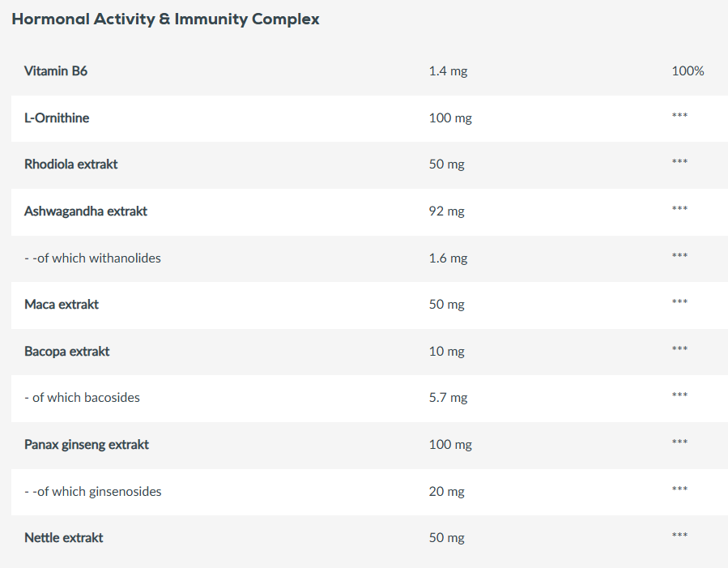
Task: Select the 5.7 mg bacosides amount
Action: (x=448, y=398)
